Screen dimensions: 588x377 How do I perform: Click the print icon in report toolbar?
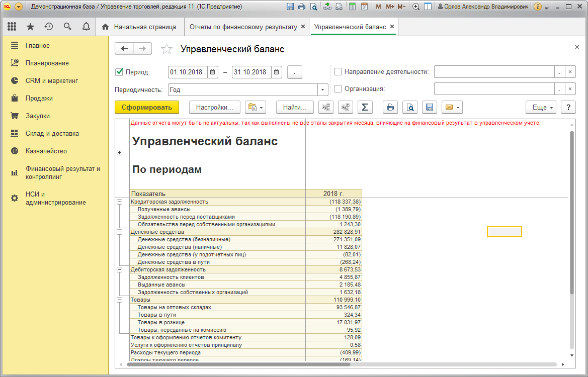(x=390, y=107)
